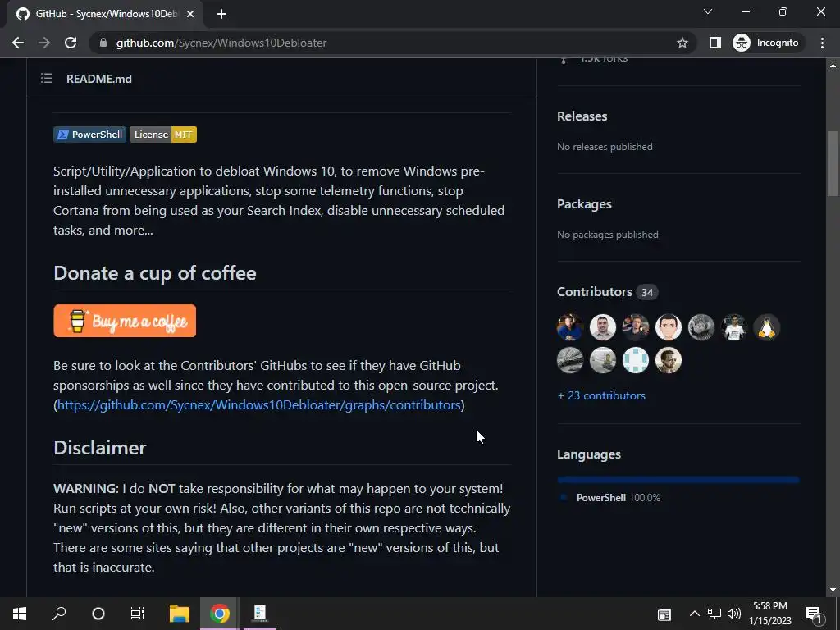Screen dimensions: 840x630
Task: Reload the GitHub page
Action: (71, 43)
